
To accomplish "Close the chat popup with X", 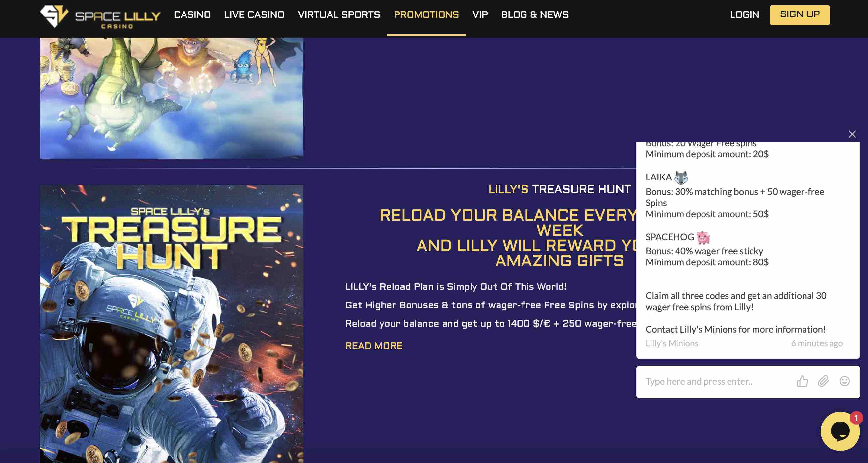I will [x=852, y=134].
